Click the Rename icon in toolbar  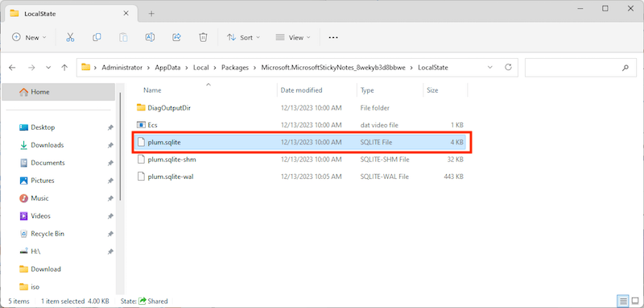point(150,37)
